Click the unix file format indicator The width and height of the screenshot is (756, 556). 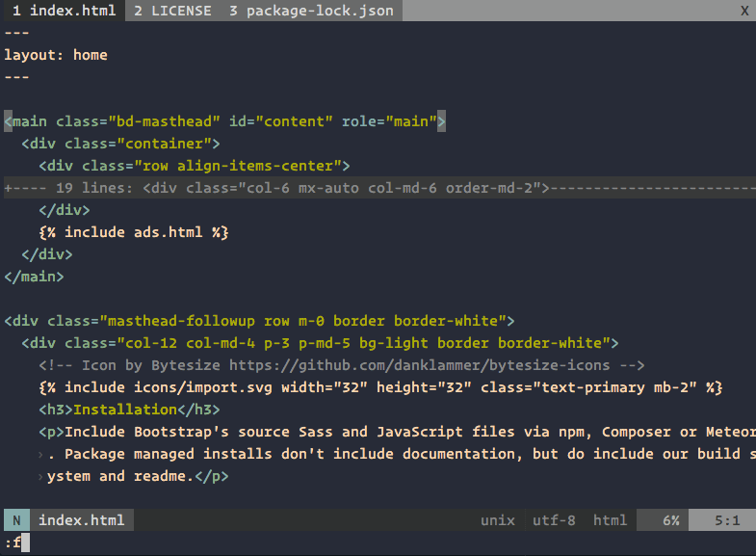tap(498, 520)
